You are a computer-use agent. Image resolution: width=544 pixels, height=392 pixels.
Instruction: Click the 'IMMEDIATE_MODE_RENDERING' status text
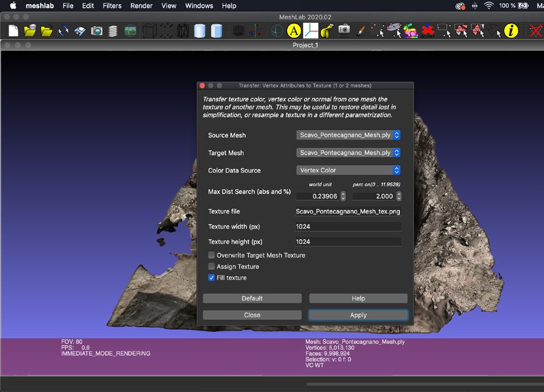click(106, 354)
